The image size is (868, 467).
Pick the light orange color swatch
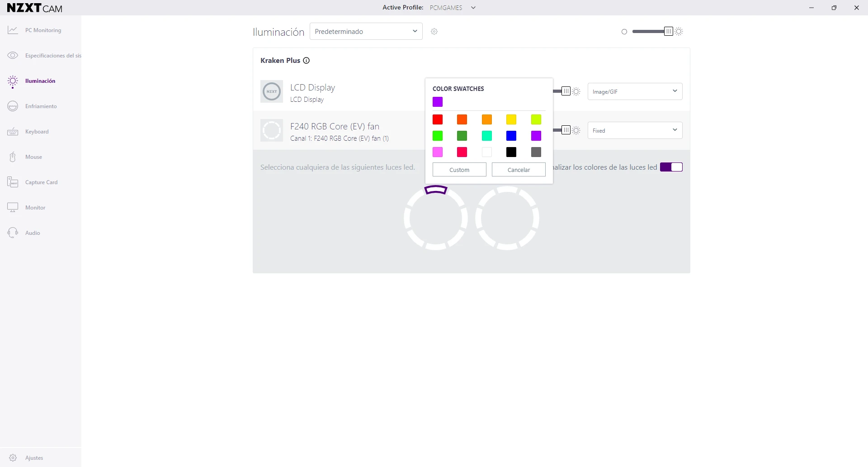coord(487,119)
